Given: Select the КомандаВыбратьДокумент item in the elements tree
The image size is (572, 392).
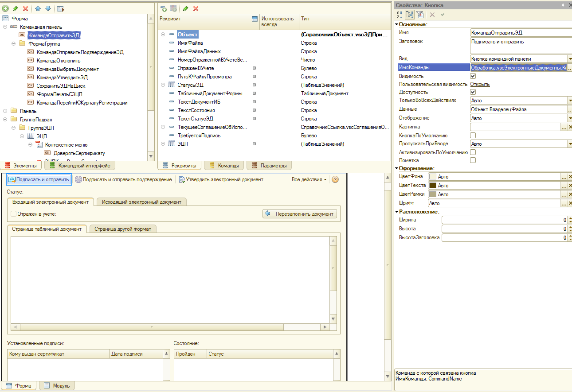Looking at the screenshot, I should click(68, 69).
